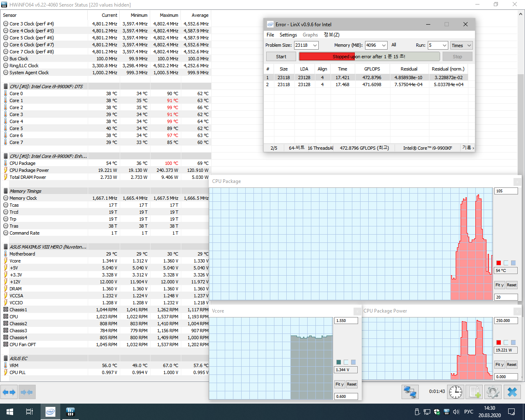The width and height of the screenshot is (525, 420).
Task: Click the USB safely remove tray icon
Action: pos(417,412)
